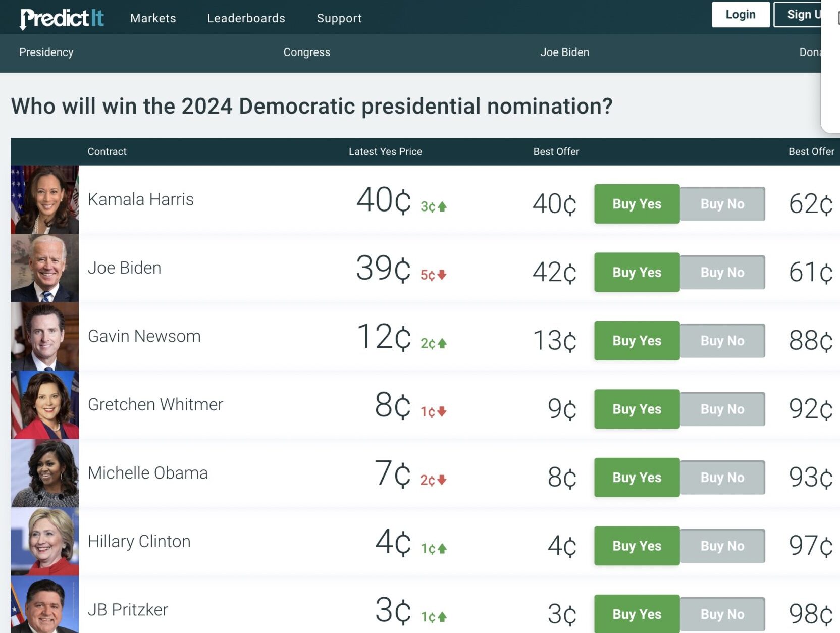Viewport: 840px width, 633px height.
Task: Select the Presidency category tab
Action: (x=46, y=52)
